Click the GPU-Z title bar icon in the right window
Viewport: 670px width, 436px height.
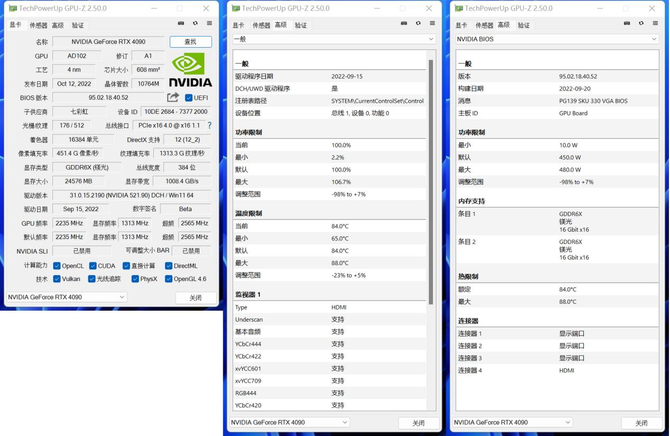tap(459, 8)
